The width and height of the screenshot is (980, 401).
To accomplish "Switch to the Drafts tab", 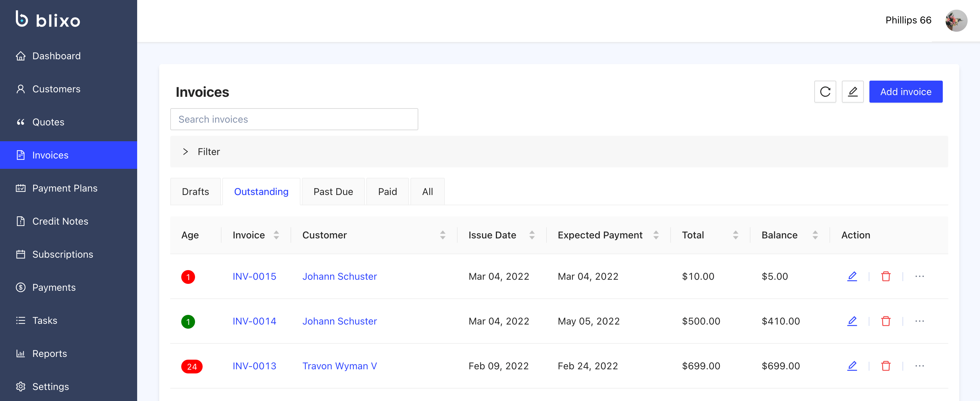I will 195,192.
